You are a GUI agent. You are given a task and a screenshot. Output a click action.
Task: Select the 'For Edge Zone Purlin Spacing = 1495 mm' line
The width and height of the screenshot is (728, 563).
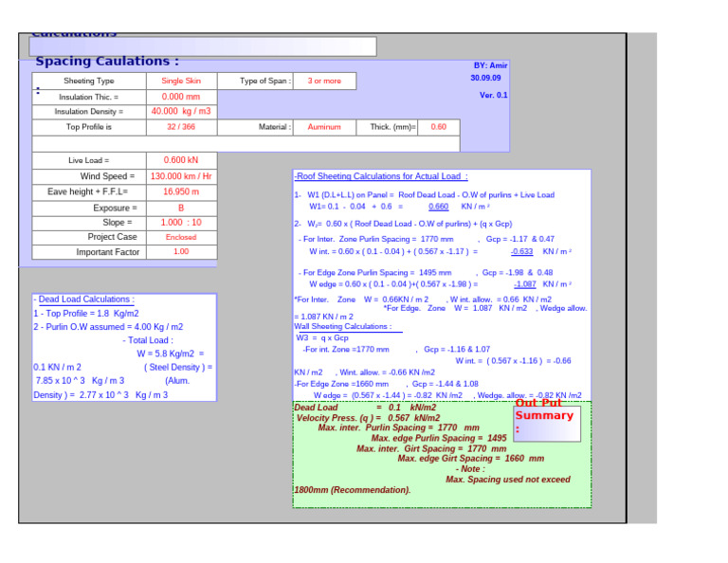pyautogui.click(x=375, y=272)
